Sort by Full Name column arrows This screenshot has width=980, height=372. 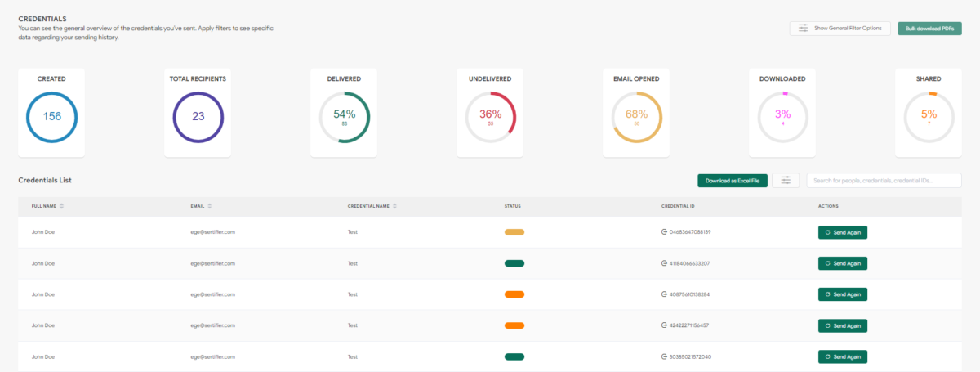62,206
